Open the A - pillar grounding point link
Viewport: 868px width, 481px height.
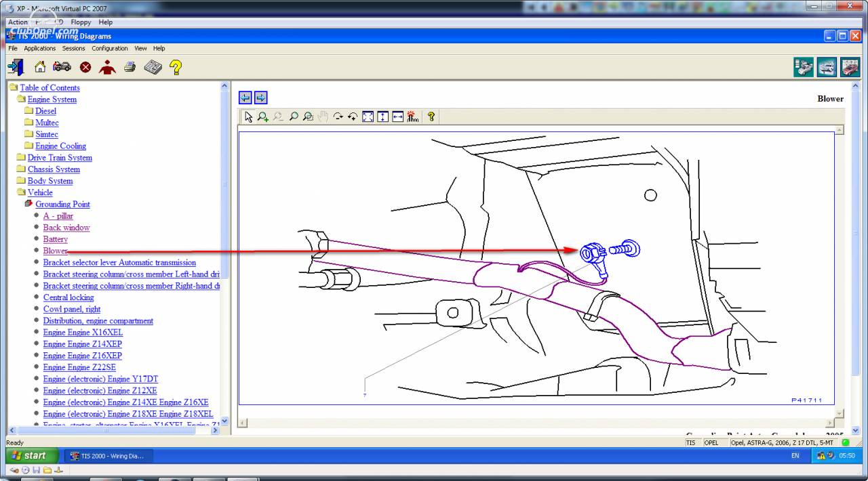[x=58, y=215]
